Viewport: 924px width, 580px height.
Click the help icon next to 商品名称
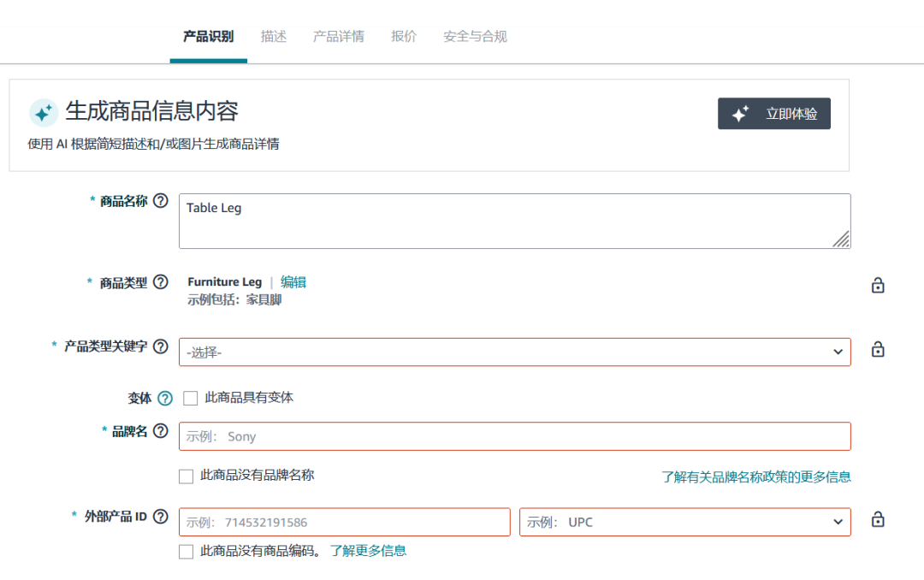(x=161, y=202)
